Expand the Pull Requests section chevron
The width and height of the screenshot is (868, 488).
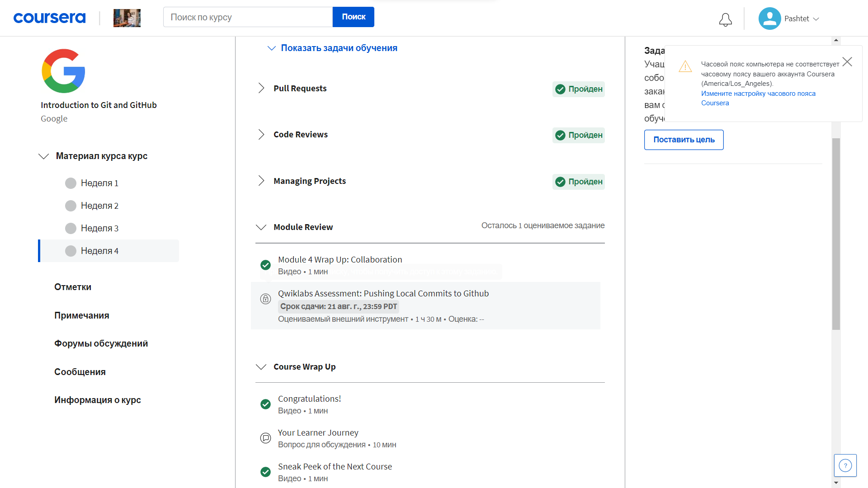click(261, 88)
